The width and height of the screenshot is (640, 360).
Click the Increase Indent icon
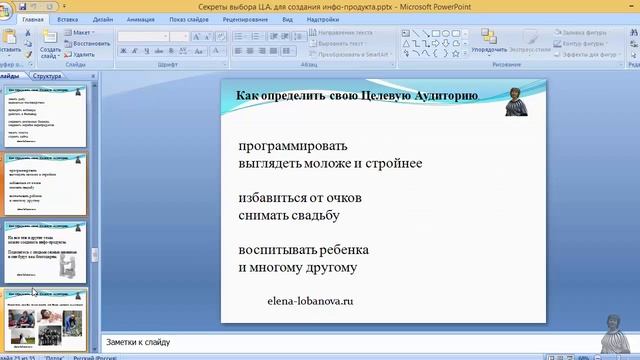[x=285, y=37]
